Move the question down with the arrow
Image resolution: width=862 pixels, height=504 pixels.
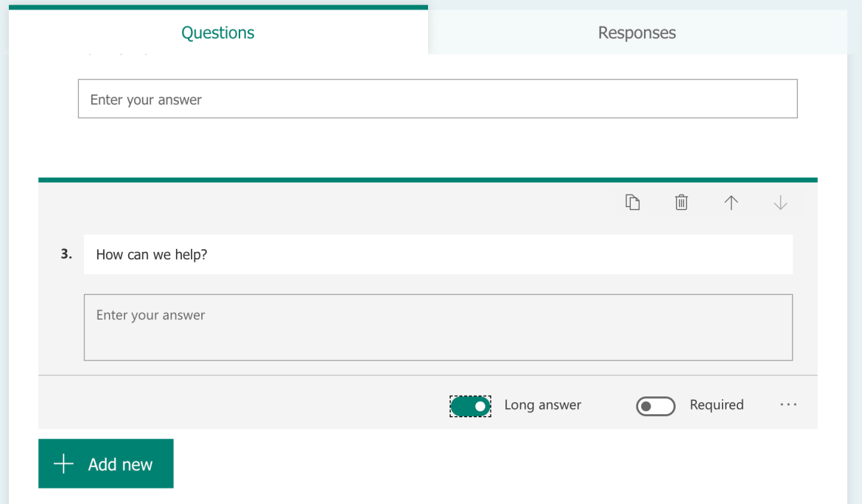click(780, 203)
